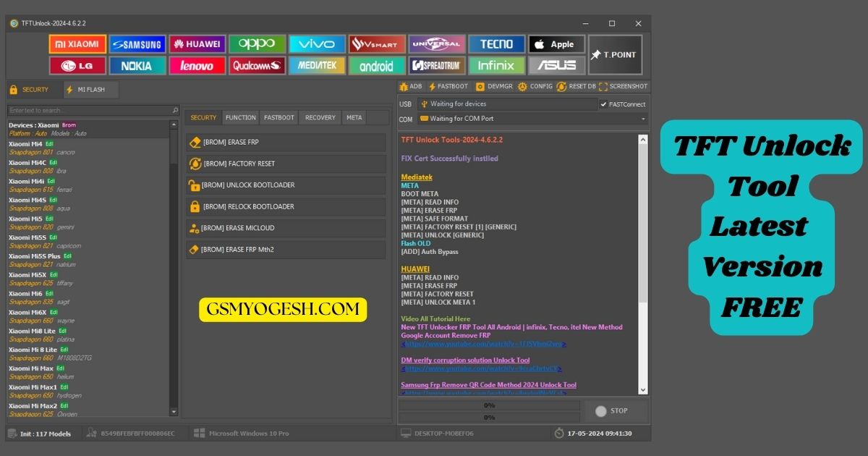868x456 pixels.
Task: Open the CONFIG toolbar option
Action: click(x=535, y=86)
